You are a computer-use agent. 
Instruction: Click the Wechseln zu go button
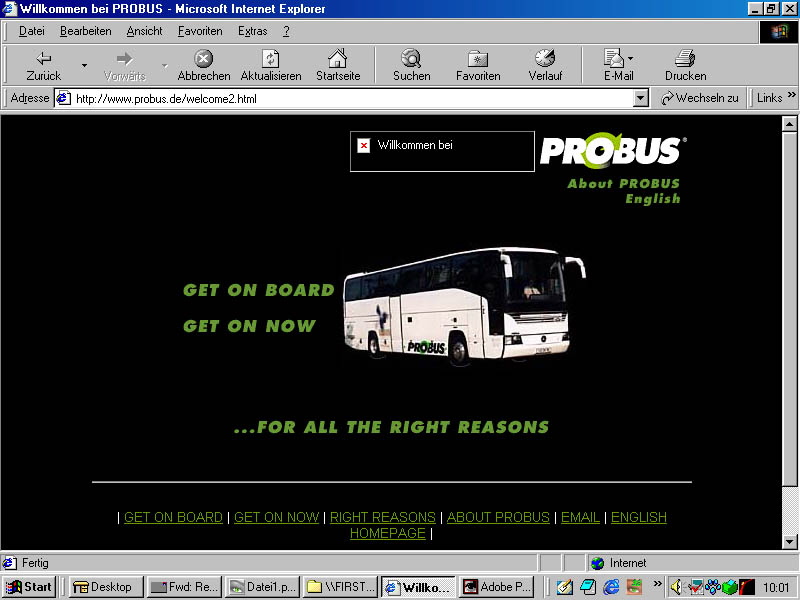coord(699,98)
